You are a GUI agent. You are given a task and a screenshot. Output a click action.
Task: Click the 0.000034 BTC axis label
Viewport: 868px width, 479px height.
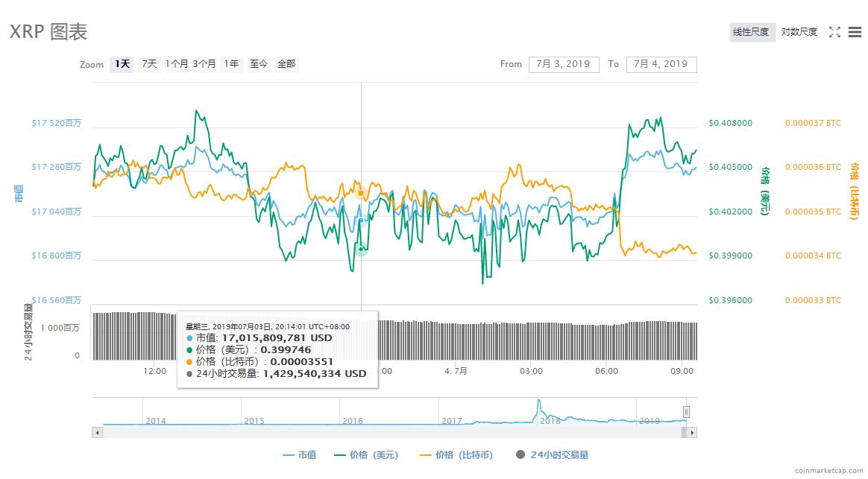tap(813, 256)
